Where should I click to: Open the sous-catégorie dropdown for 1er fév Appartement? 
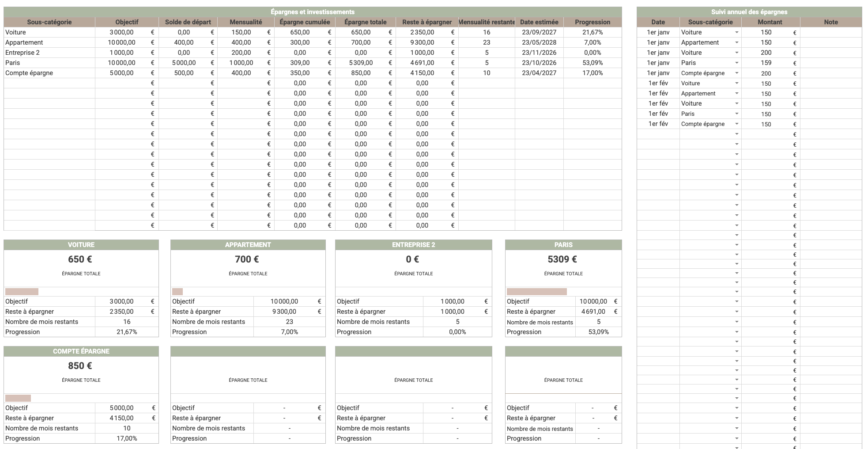[736, 94]
